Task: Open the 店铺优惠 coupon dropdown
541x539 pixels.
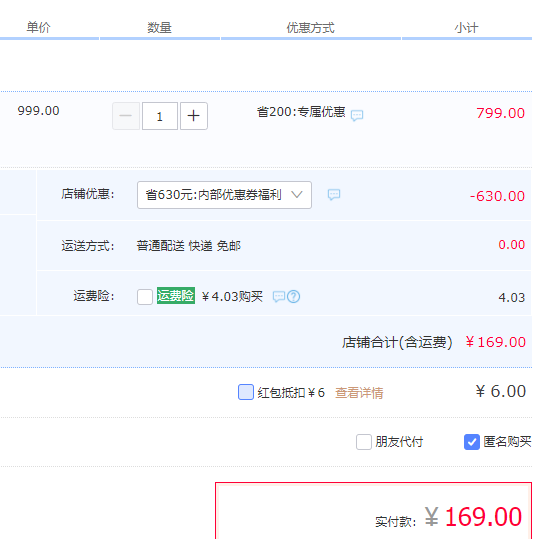Action: (224, 195)
